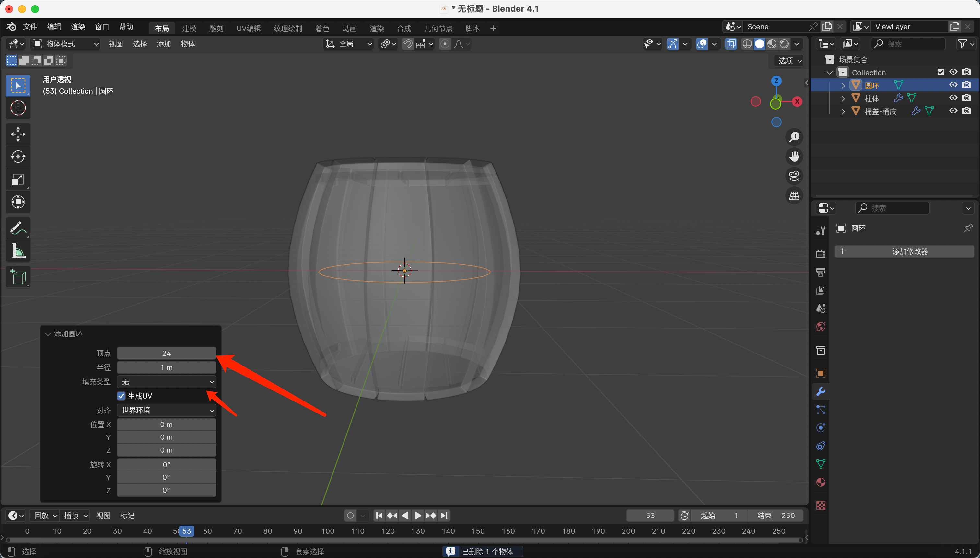The height and width of the screenshot is (558, 980).
Task: Activate the Annotate pencil tool
Action: [17, 228]
